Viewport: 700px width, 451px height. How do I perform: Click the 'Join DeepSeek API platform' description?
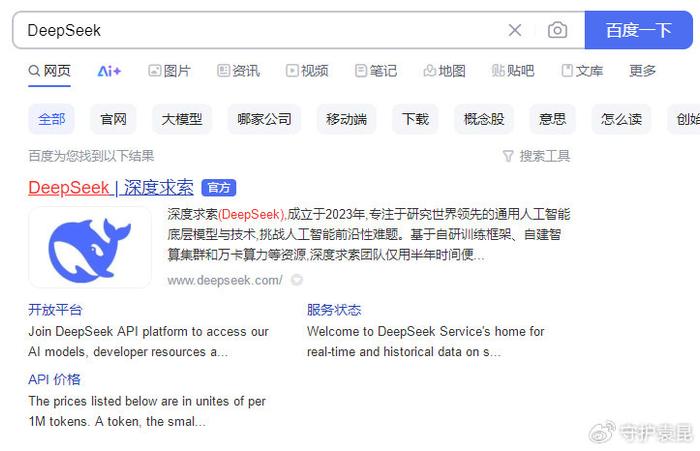(x=149, y=342)
